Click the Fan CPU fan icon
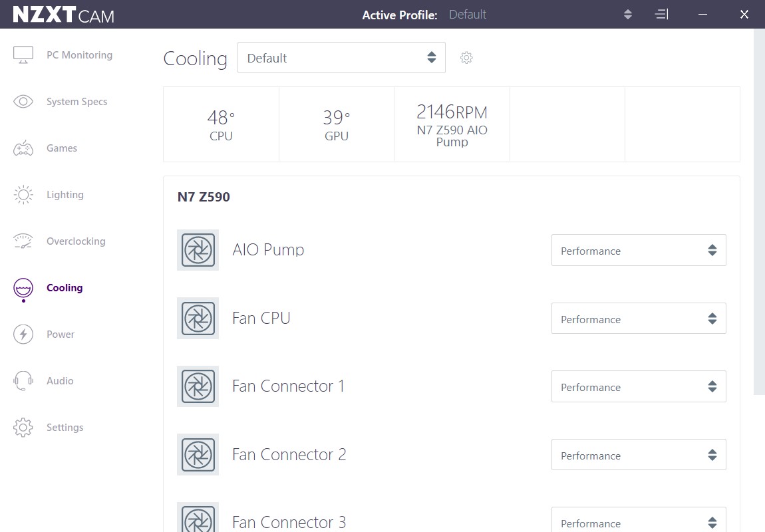Screen dimensions: 765x532 [198, 319]
